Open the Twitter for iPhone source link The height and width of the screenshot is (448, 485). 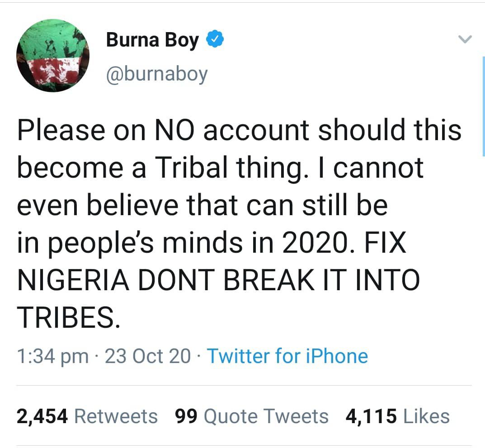(x=287, y=356)
